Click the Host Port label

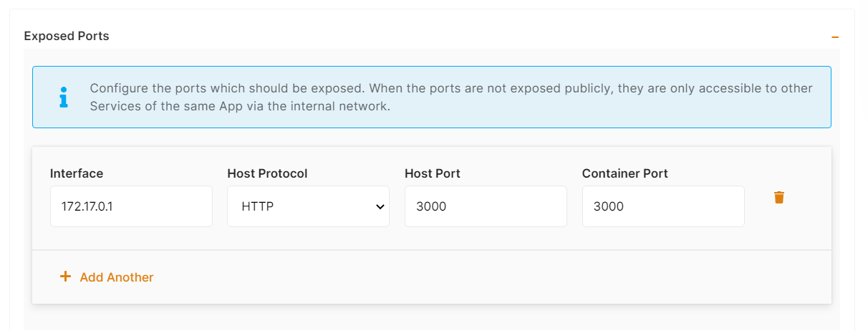pyautogui.click(x=433, y=173)
